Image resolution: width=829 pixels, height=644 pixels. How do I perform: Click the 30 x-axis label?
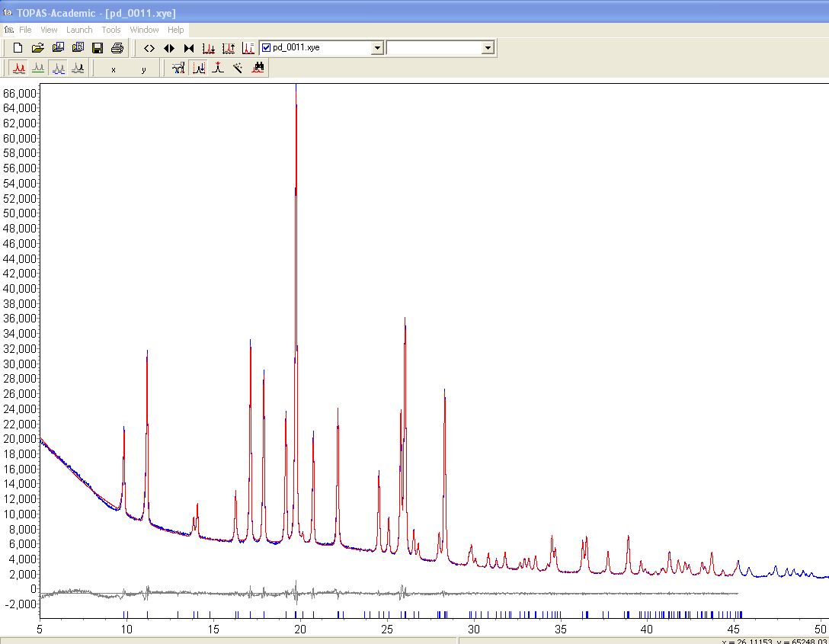[474, 630]
